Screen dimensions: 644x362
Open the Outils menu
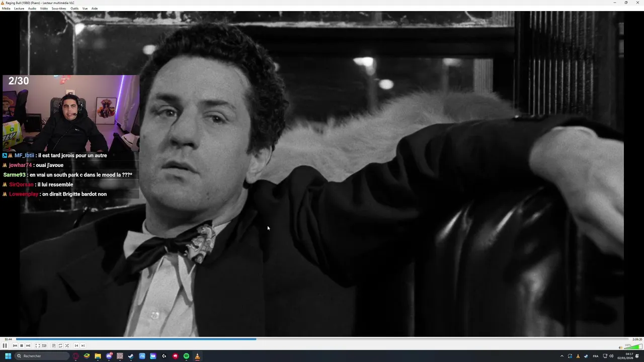click(x=74, y=9)
